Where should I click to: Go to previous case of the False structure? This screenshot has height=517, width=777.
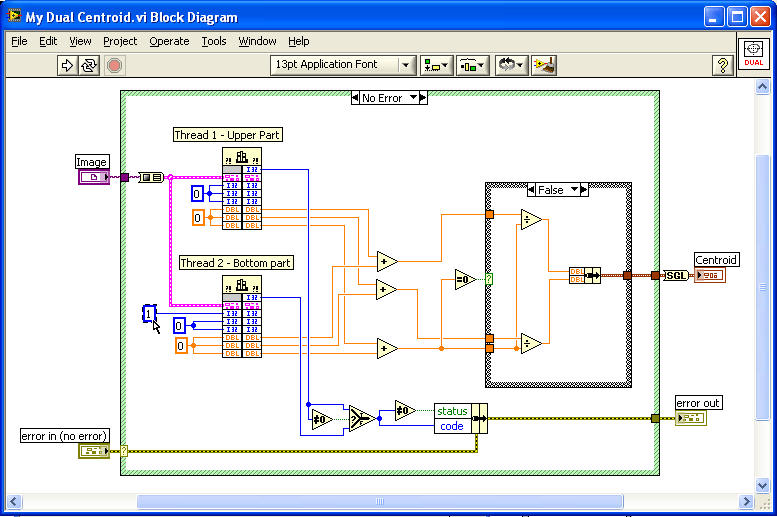(531, 190)
